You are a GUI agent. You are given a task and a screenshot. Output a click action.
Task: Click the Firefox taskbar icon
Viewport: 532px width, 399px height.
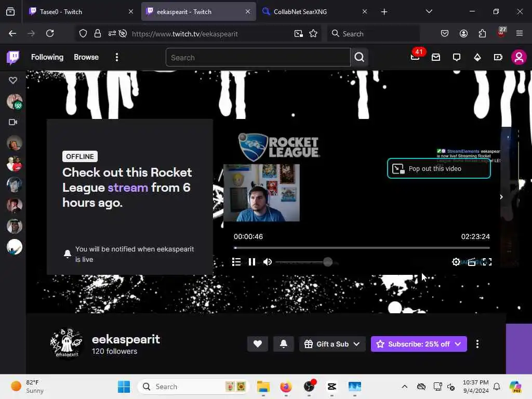[x=286, y=387]
